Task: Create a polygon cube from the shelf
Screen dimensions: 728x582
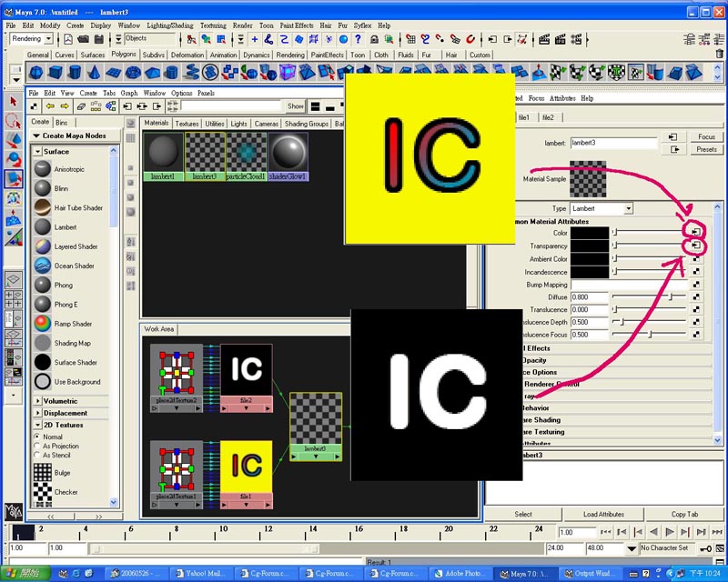Action: click(56, 73)
